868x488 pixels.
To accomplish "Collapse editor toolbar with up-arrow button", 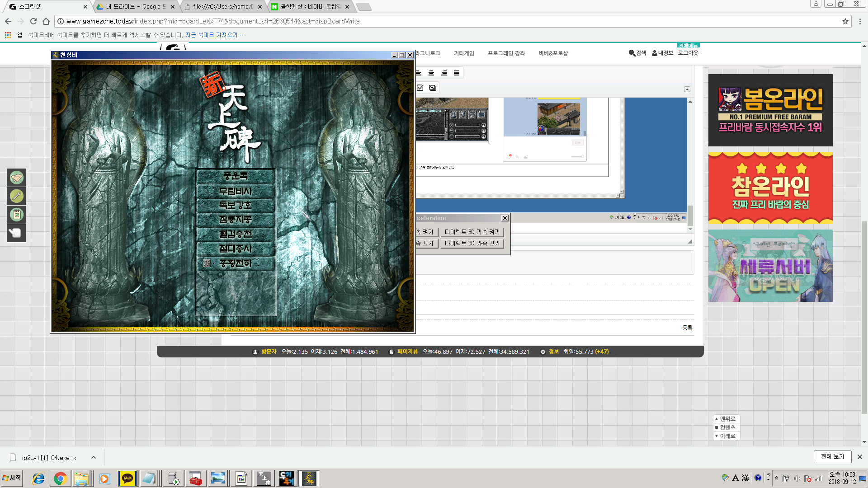I will (687, 89).
